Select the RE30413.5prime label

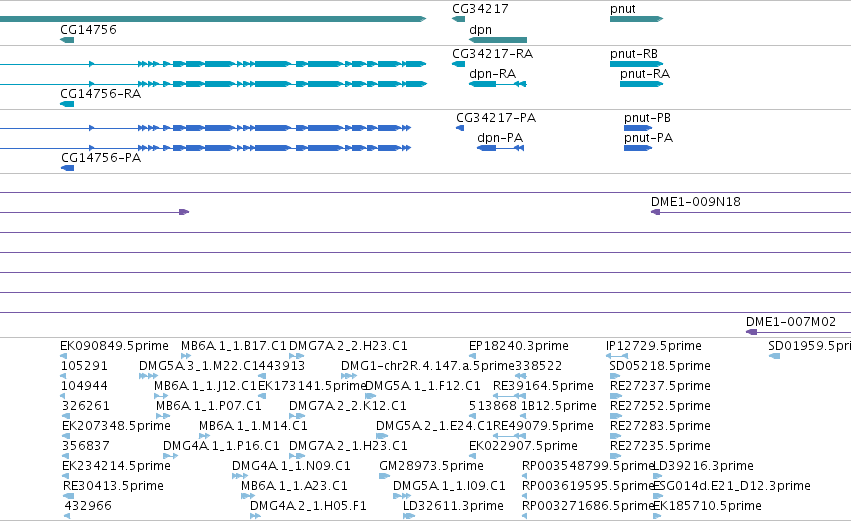[x=113, y=486]
